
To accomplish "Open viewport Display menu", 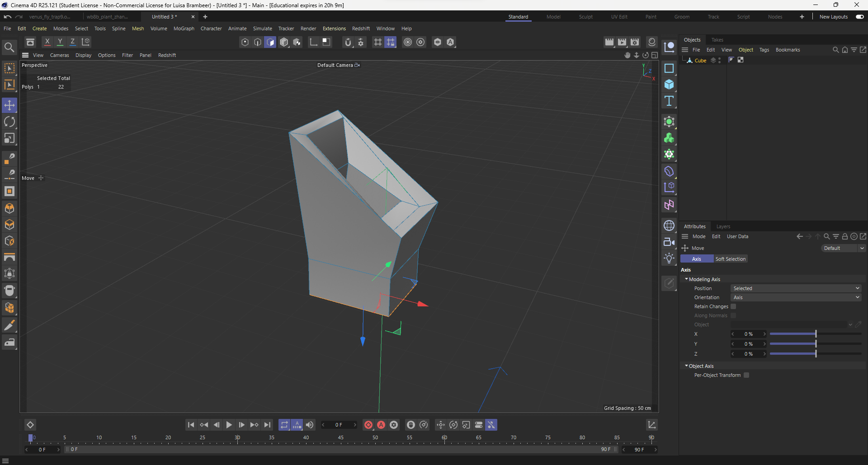I will (83, 55).
